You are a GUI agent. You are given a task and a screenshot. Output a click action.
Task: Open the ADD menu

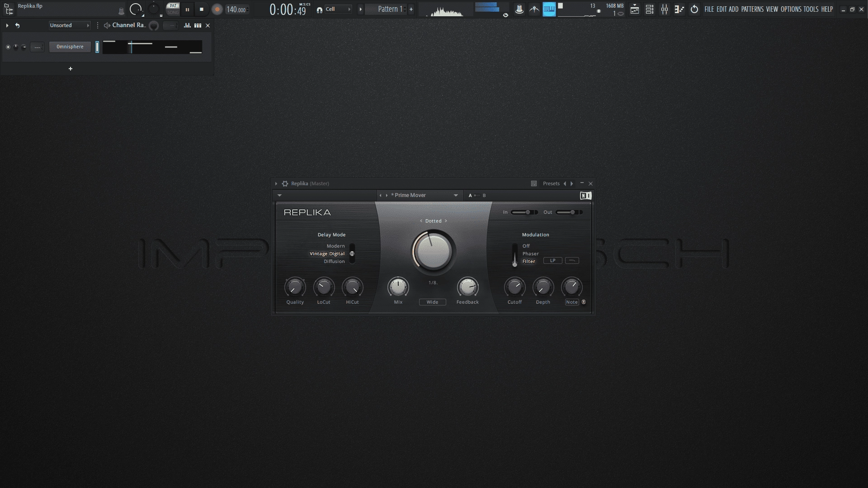(x=733, y=9)
